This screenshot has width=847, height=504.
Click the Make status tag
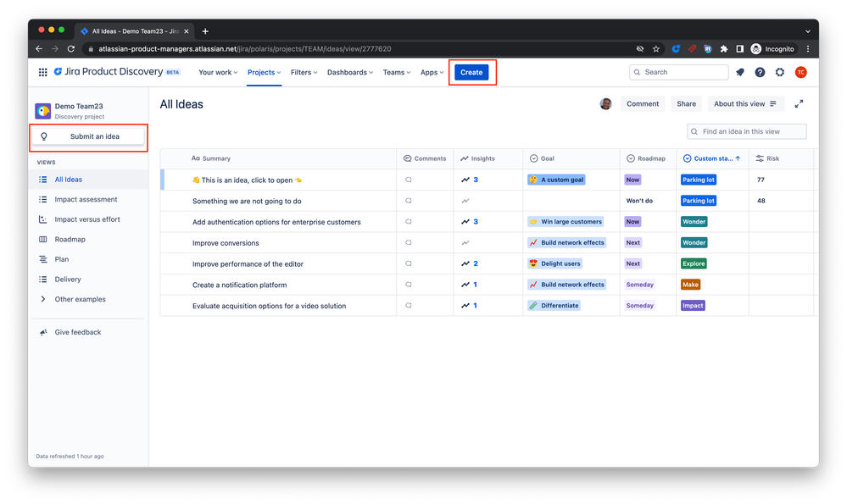[x=690, y=285]
